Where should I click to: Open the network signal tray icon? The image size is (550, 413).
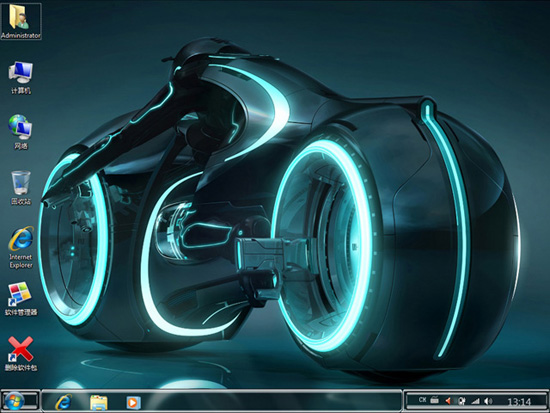tap(475, 401)
